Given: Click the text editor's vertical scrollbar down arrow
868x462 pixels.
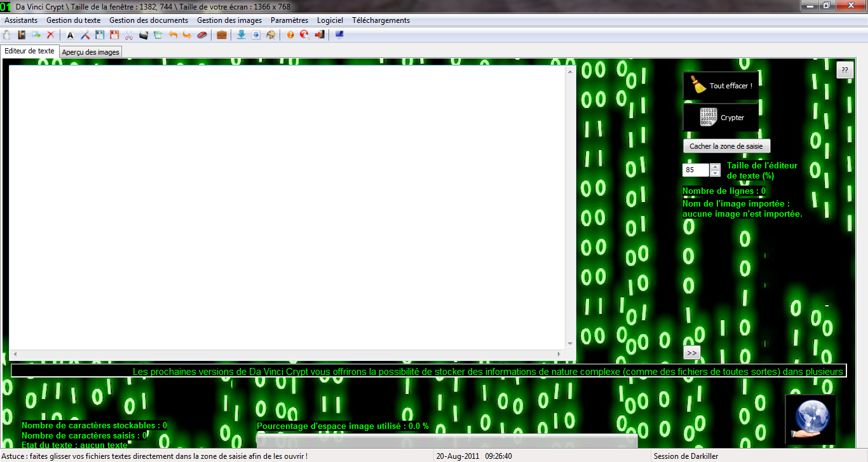Looking at the screenshot, I should (571, 344).
